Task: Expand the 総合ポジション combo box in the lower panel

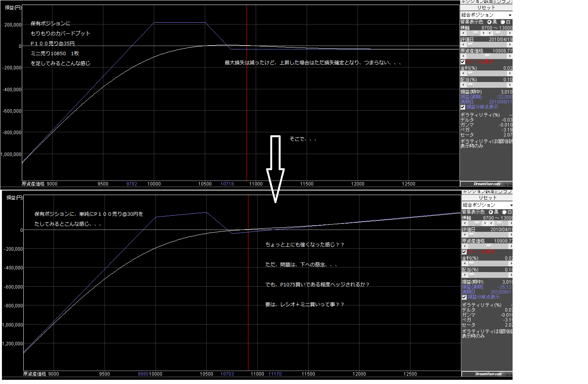Action: tap(511, 205)
